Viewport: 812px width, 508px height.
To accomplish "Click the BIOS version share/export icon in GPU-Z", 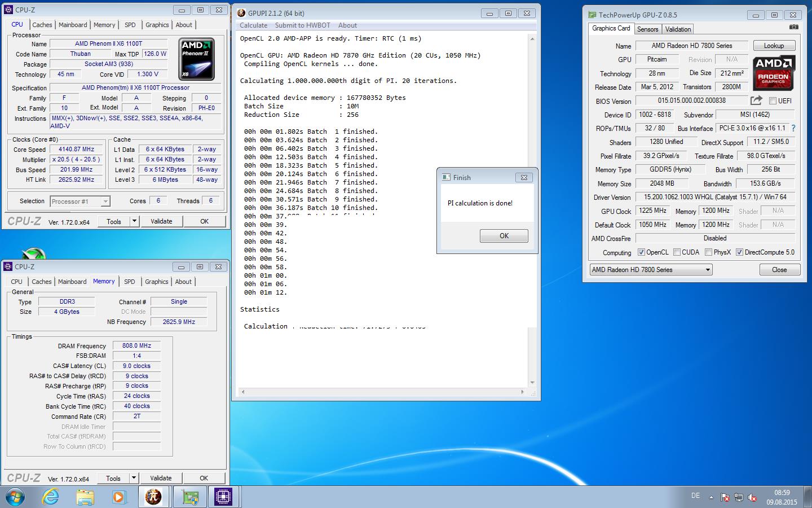I will (x=756, y=100).
